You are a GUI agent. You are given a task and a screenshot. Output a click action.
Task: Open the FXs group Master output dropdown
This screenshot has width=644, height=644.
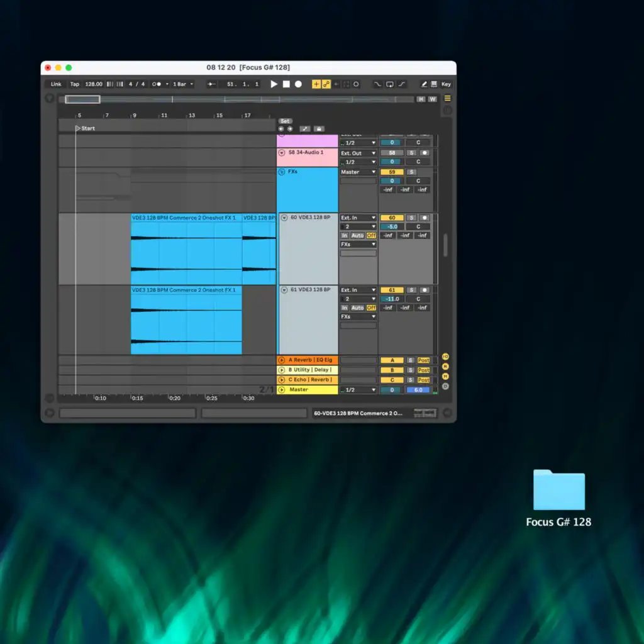(x=358, y=172)
